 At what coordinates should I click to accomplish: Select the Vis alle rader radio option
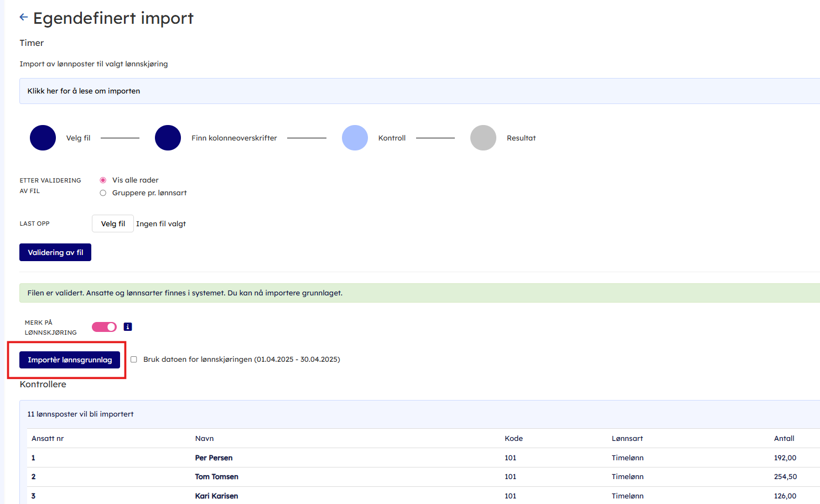[103, 180]
